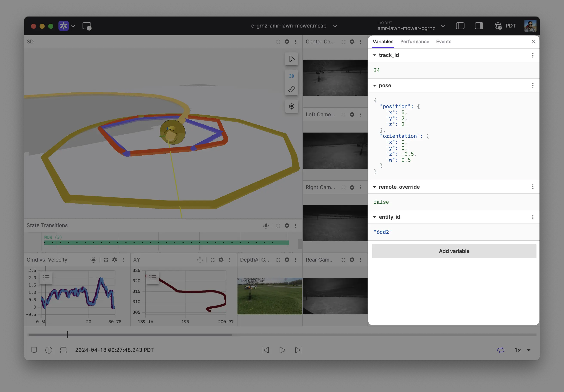The height and width of the screenshot is (392, 564).
Task: Open 3D panel settings gear
Action: (287, 42)
